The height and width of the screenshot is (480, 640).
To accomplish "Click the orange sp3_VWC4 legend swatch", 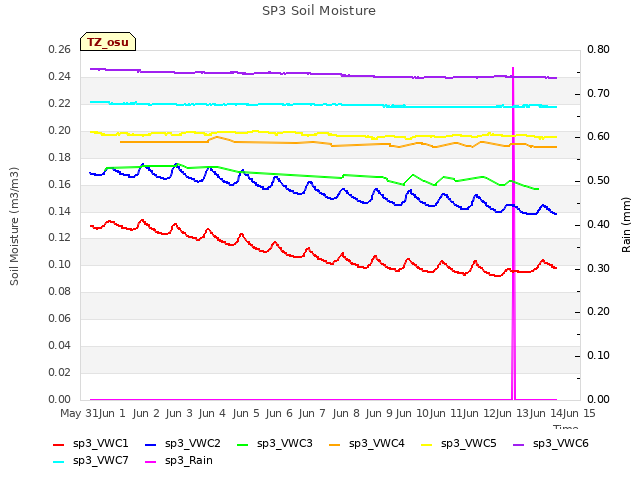I will click(335, 444).
